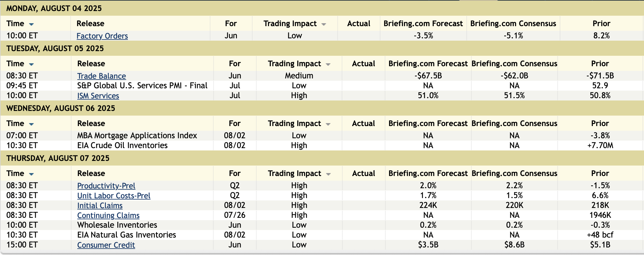Select the MBA Mortgage Applications Index entry
Viewport: 644px width, 255px height.
pos(137,135)
